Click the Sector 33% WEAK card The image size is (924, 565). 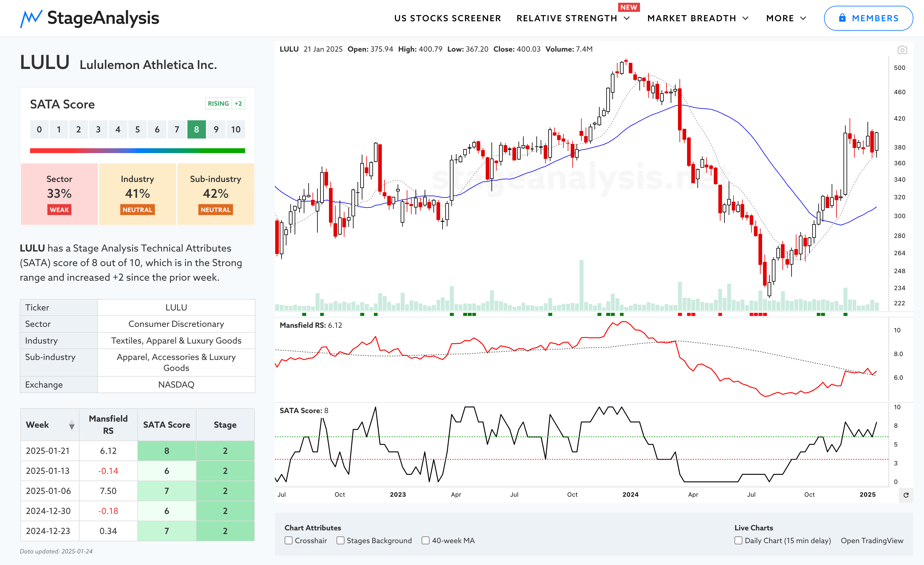59,194
